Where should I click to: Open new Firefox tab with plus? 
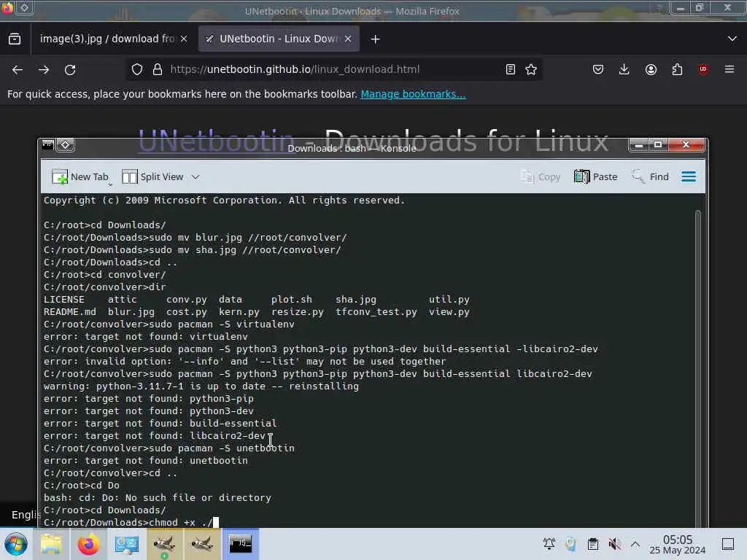tap(376, 39)
